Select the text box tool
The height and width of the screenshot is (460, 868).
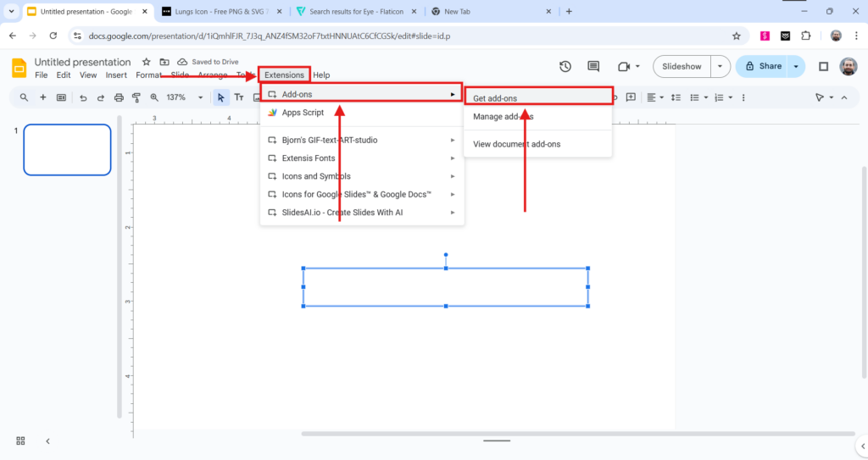click(239, 97)
